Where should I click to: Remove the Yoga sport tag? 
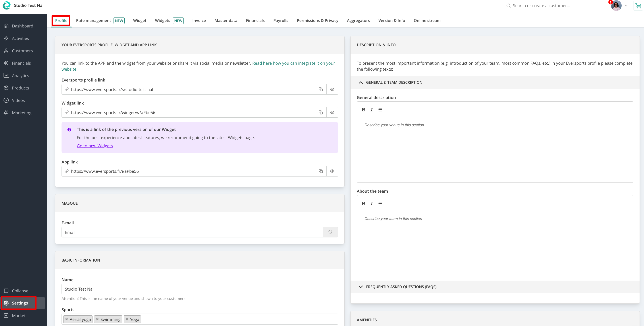pos(127,319)
